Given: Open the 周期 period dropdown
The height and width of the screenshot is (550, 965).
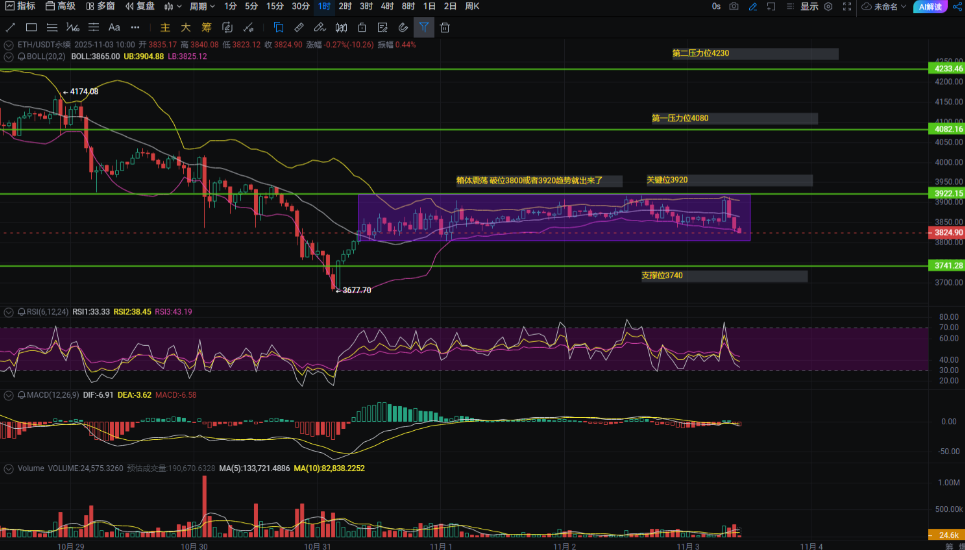Looking at the screenshot, I should point(201,6).
